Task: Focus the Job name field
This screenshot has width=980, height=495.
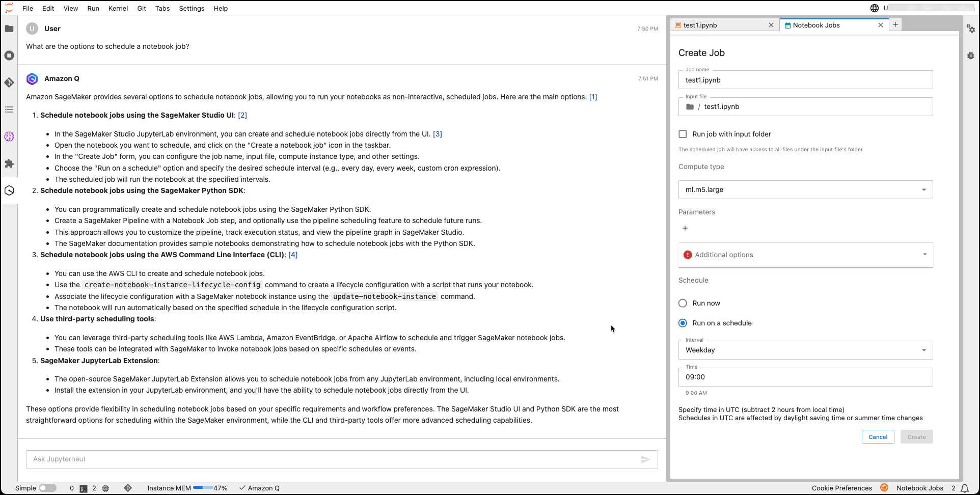Action: (x=806, y=80)
